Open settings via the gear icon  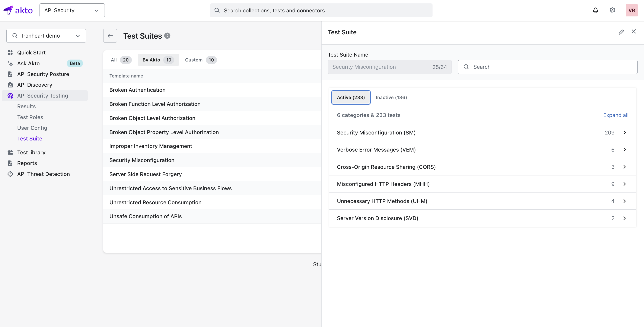[x=612, y=10]
